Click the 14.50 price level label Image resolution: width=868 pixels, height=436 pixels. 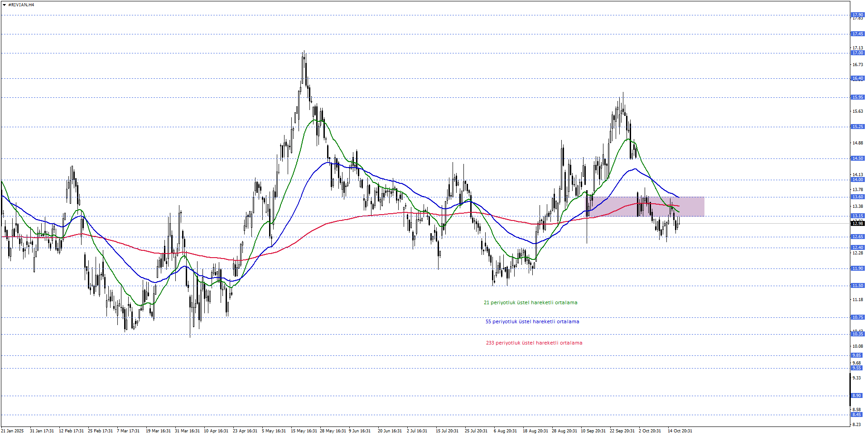tap(857, 158)
